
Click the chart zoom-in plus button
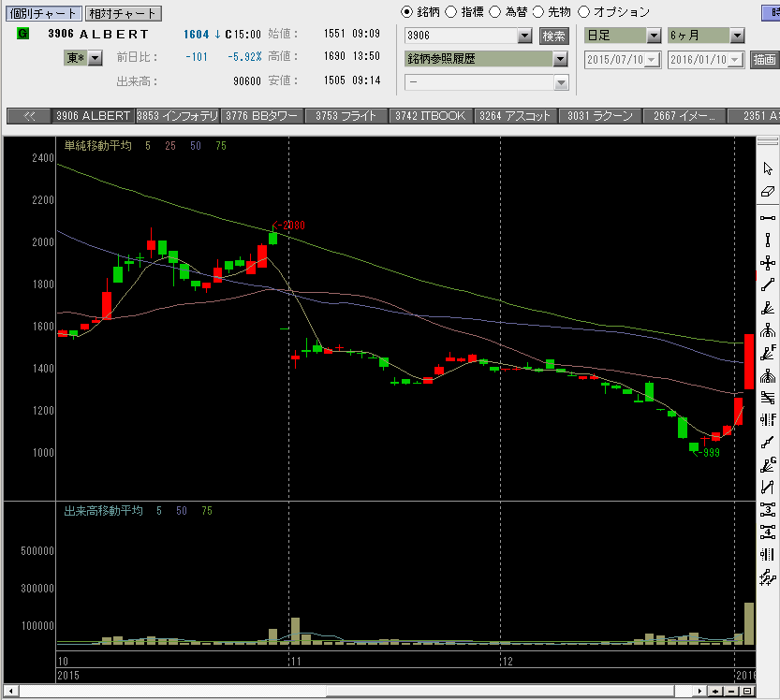point(715,691)
